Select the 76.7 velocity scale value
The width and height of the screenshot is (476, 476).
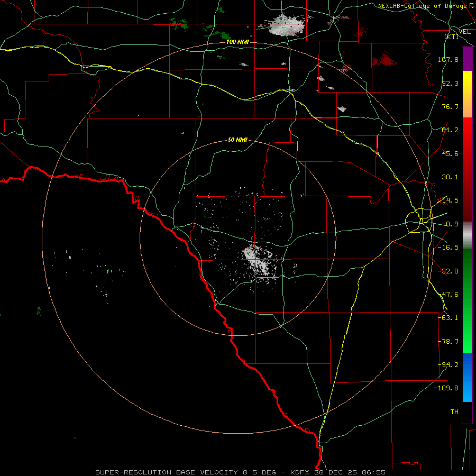pos(450,106)
